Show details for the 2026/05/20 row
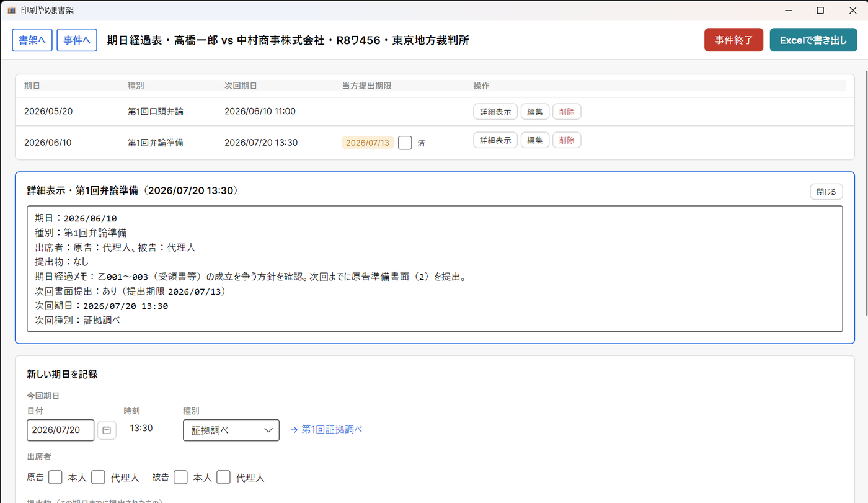This screenshot has height=503, width=868. [495, 112]
